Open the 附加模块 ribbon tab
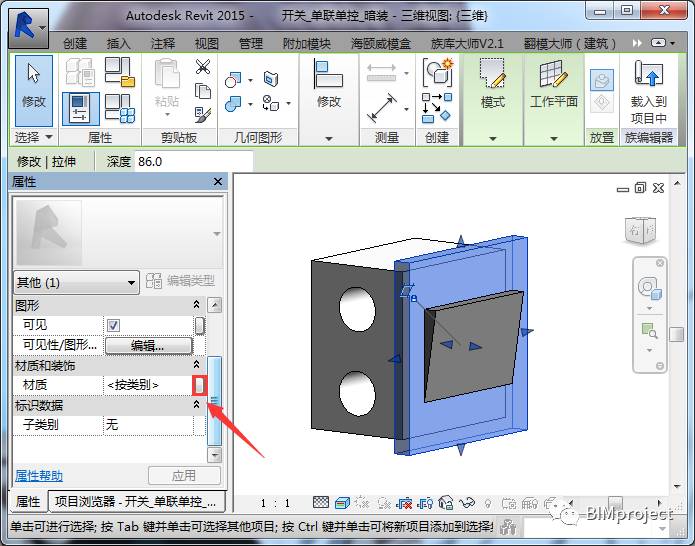The image size is (695, 546). pyautogui.click(x=307, y=43)
